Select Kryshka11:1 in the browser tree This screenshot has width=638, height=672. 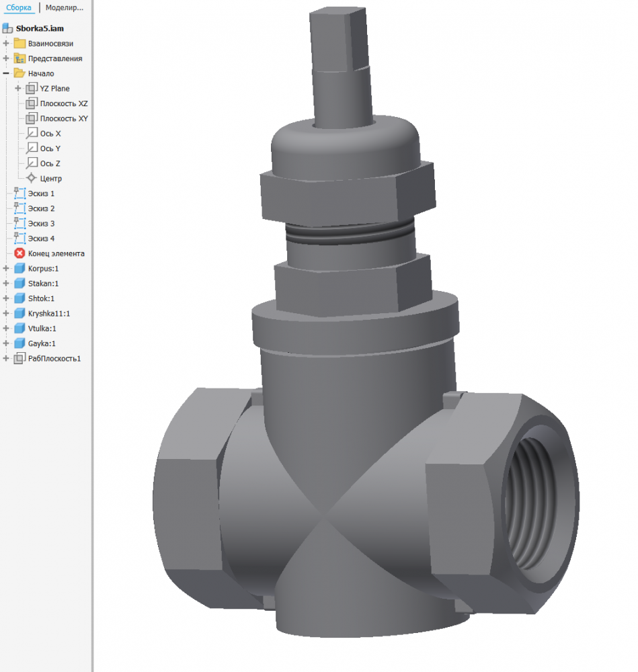(x=49, y=313)
